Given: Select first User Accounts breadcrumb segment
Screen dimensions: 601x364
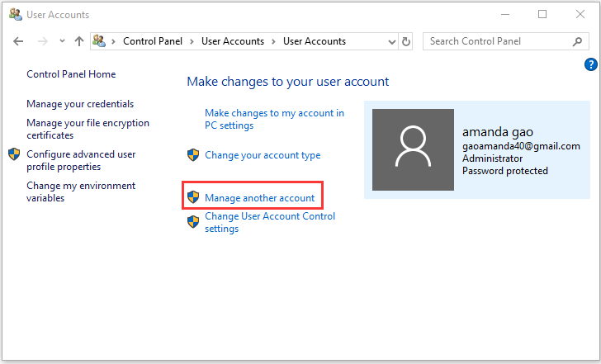Looking at the screenshot, I should click(232, 41).
